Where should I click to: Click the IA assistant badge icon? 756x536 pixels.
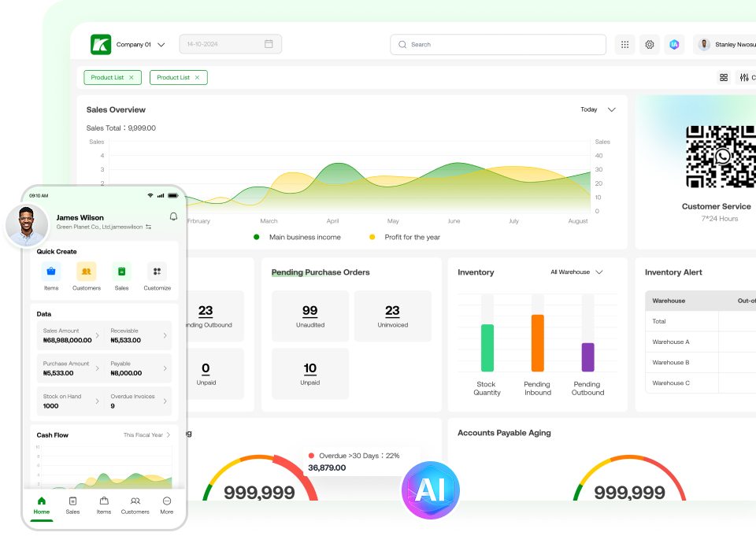tap(674, 44)
